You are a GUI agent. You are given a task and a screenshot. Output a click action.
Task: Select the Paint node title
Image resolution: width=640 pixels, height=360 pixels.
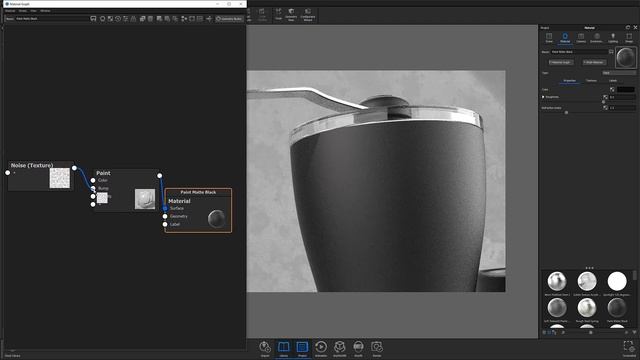103,173
